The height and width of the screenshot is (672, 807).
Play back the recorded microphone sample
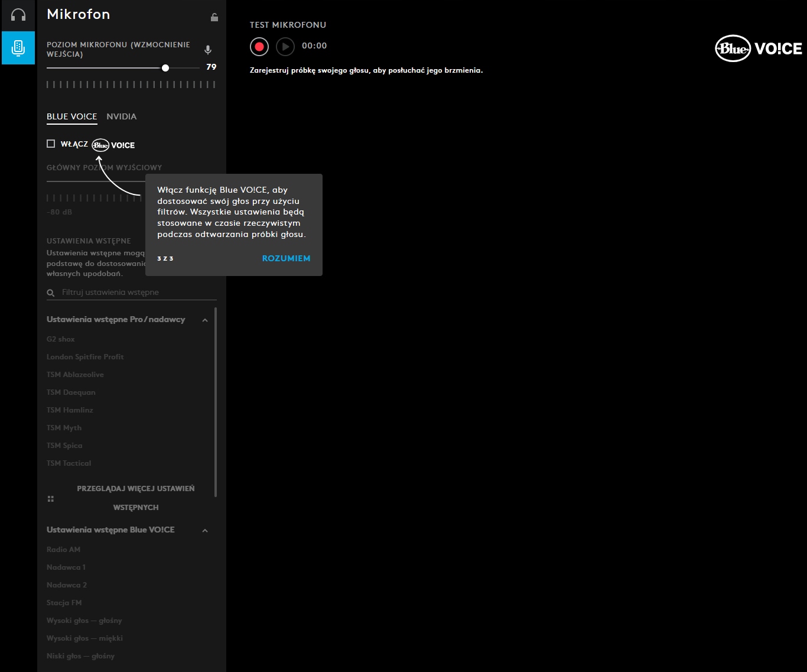tap(285, 46)
